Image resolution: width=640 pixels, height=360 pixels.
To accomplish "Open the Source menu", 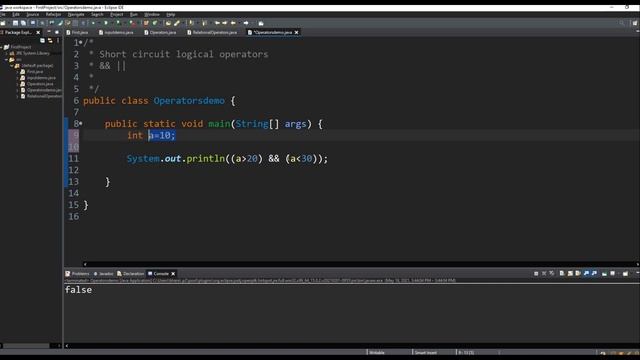I will (33, 14).
